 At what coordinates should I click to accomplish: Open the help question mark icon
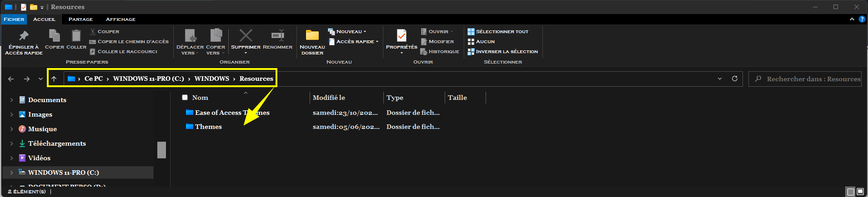click(862, 19)
